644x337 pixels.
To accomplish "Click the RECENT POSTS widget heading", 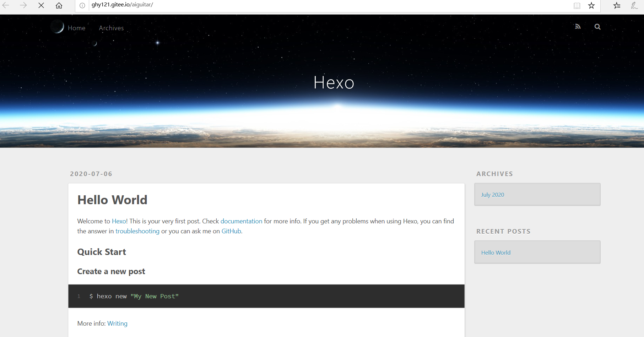I will coord(503,232).
